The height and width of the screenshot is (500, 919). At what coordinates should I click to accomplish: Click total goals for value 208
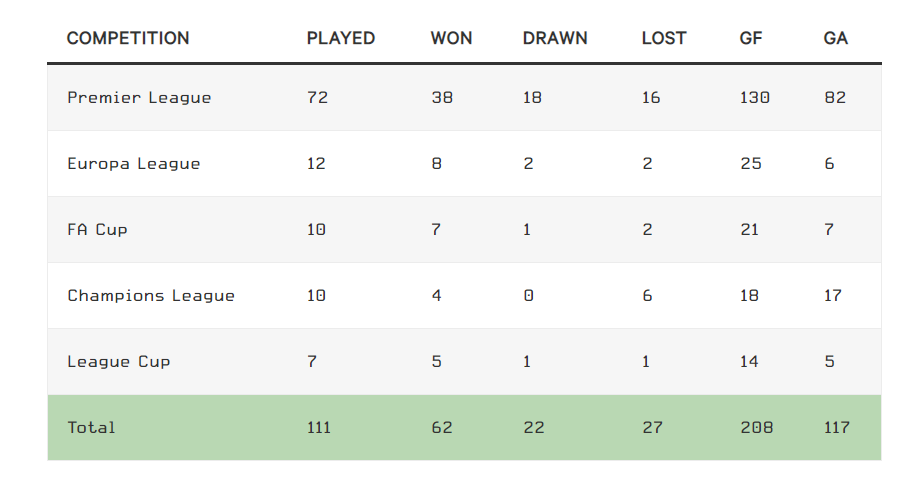757,428
